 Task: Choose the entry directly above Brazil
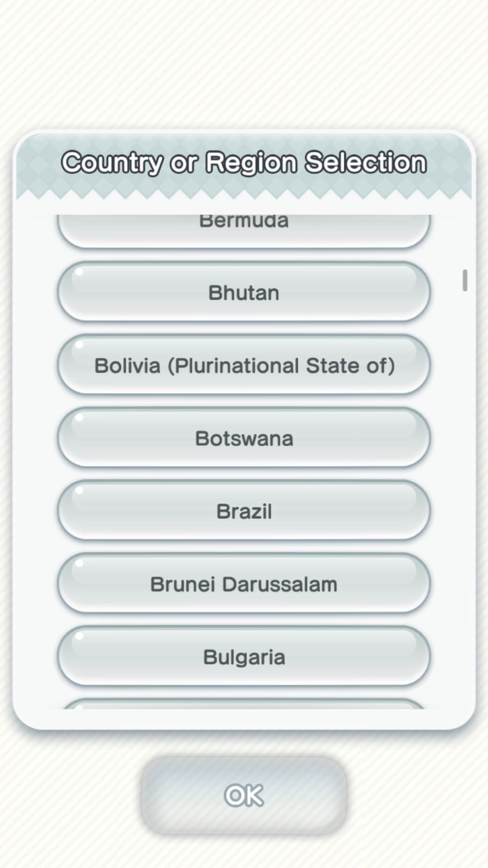pyautogui.click(x=244, y=438)
